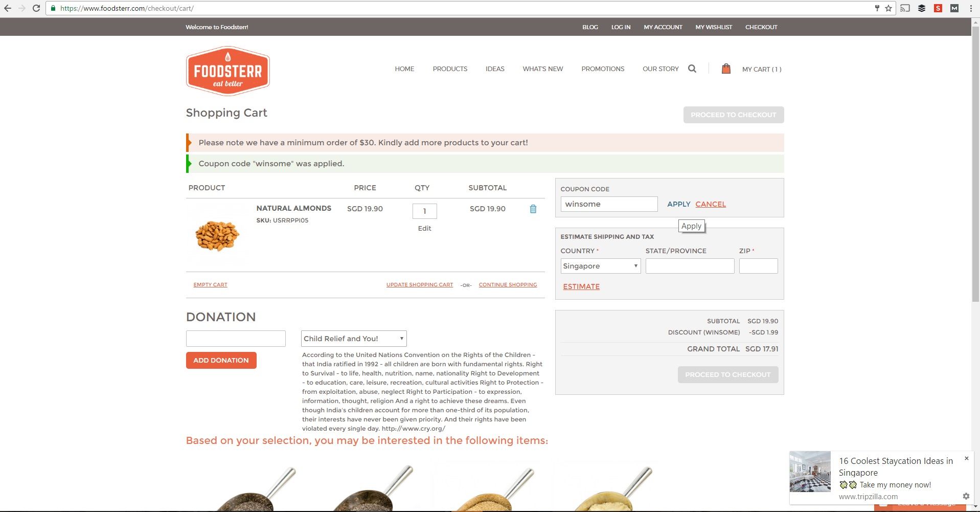
Task: Focus the donation amount input field
Action: pyautogui.click(x=236, y=339)
